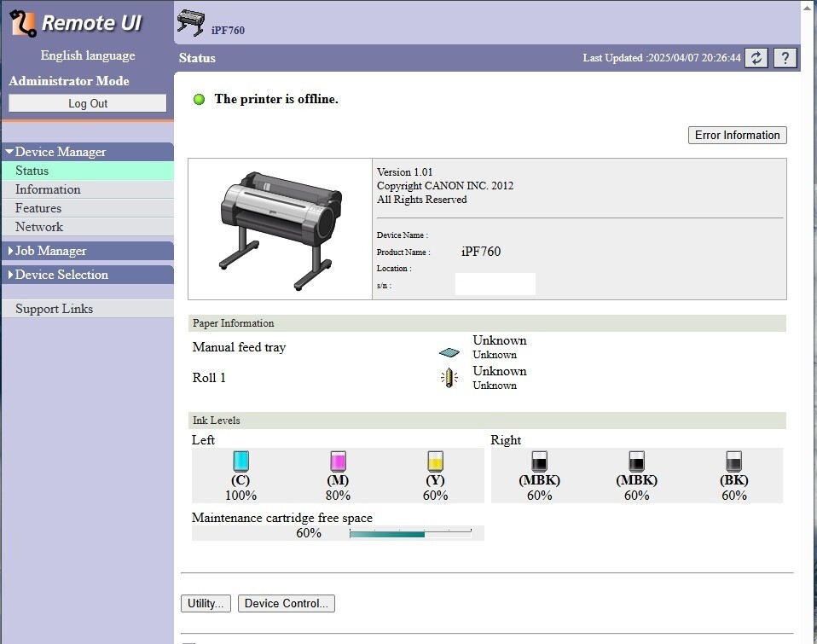Screen dimensions: 817x644
Task: Click the Device Control... button
Action: coord(286,603)
